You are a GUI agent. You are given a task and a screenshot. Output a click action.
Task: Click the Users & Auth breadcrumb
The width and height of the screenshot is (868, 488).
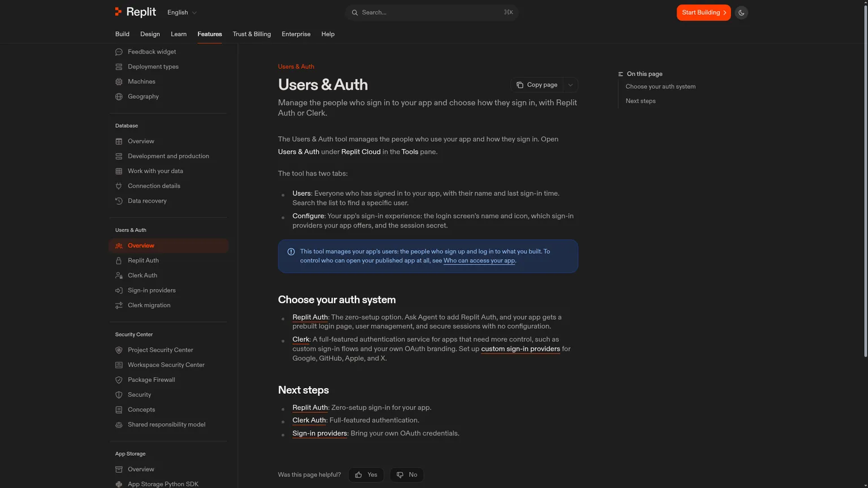(296, 67)
